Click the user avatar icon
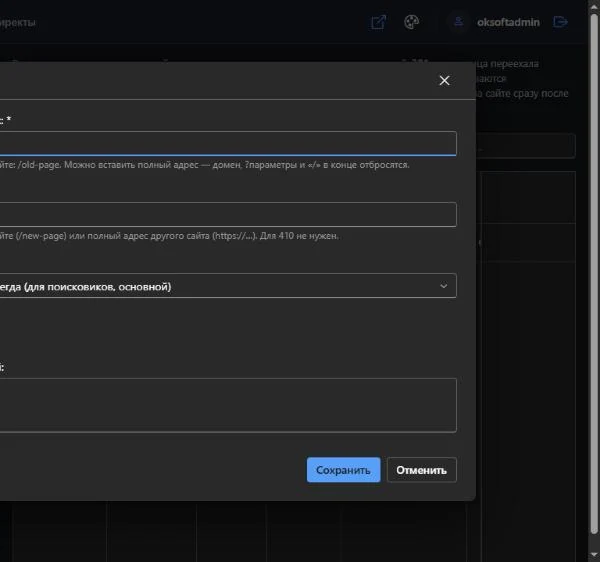 tap(458, 22)
